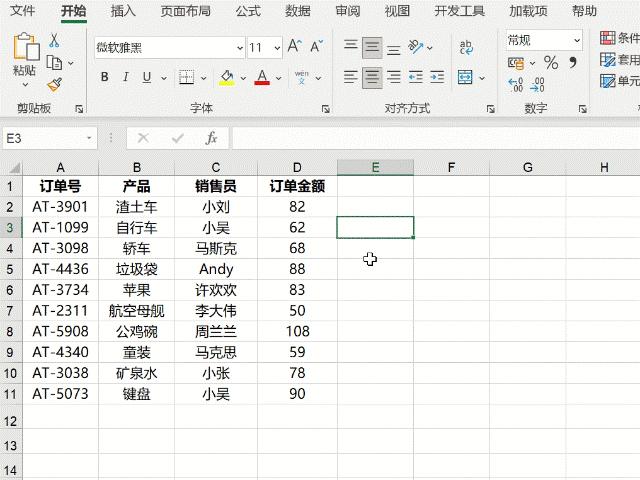
Task: Switch to the 插入 tab
Action: pos(123,11)
